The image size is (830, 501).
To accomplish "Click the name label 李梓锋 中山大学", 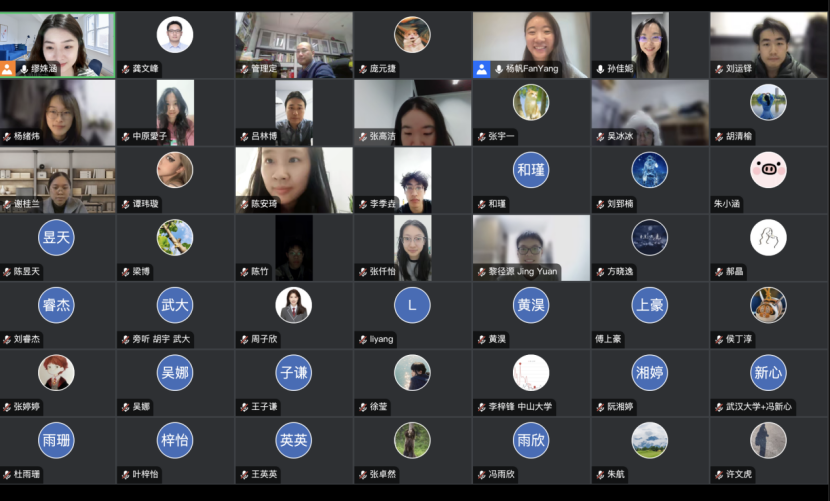I will coord(520,407).
